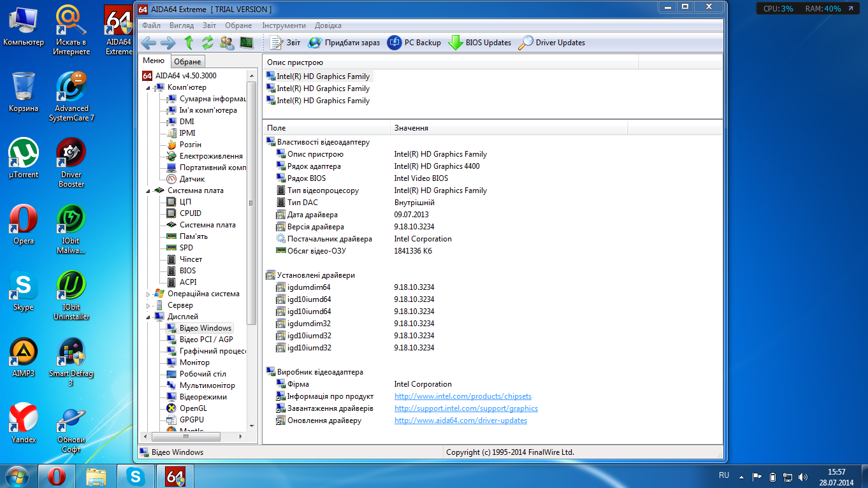Open PC Backup from the toolbar
Viewport: 868px width, 488px height.
414,43
